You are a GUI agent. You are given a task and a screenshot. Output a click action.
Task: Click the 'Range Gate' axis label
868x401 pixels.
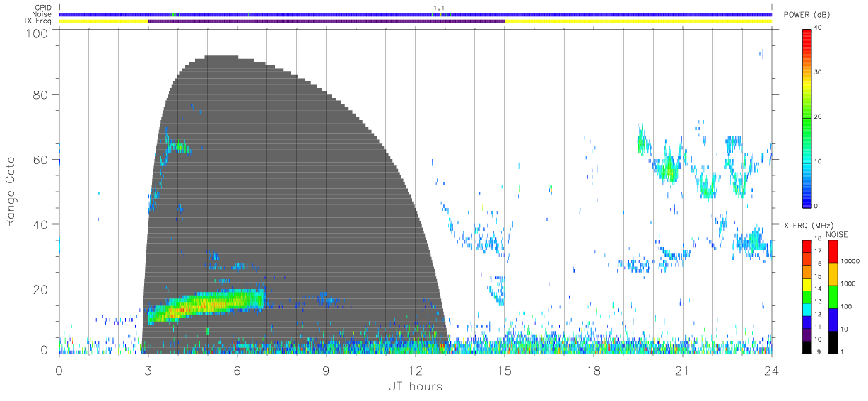tap(11, 192)
